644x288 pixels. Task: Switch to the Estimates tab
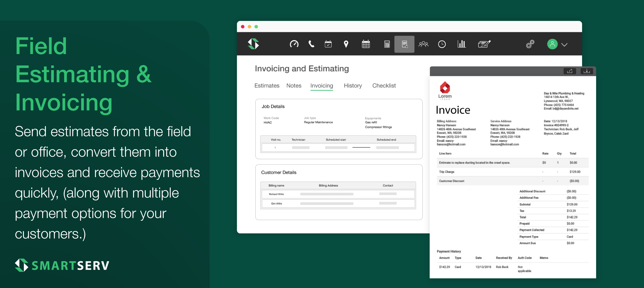point(267,85)
